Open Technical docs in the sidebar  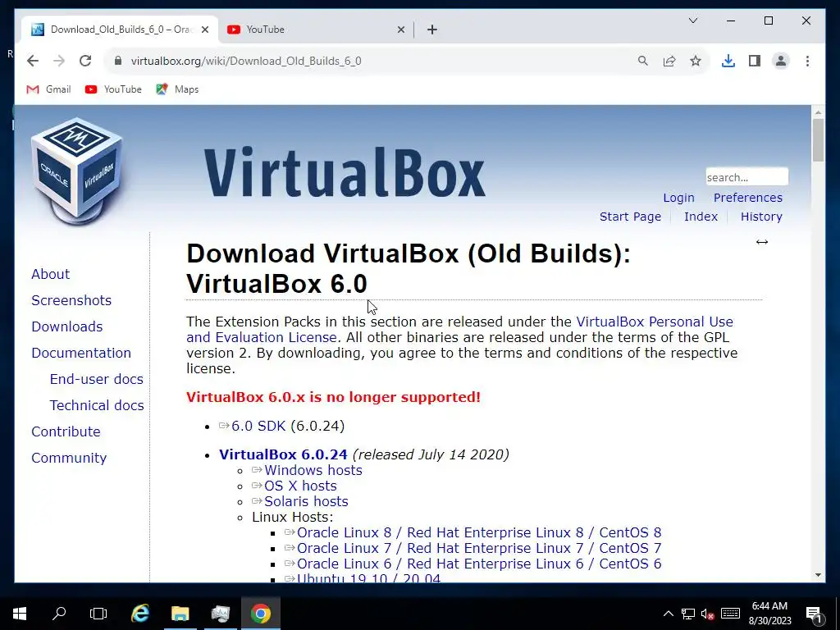pyautogui.click(x=97, y=405)
